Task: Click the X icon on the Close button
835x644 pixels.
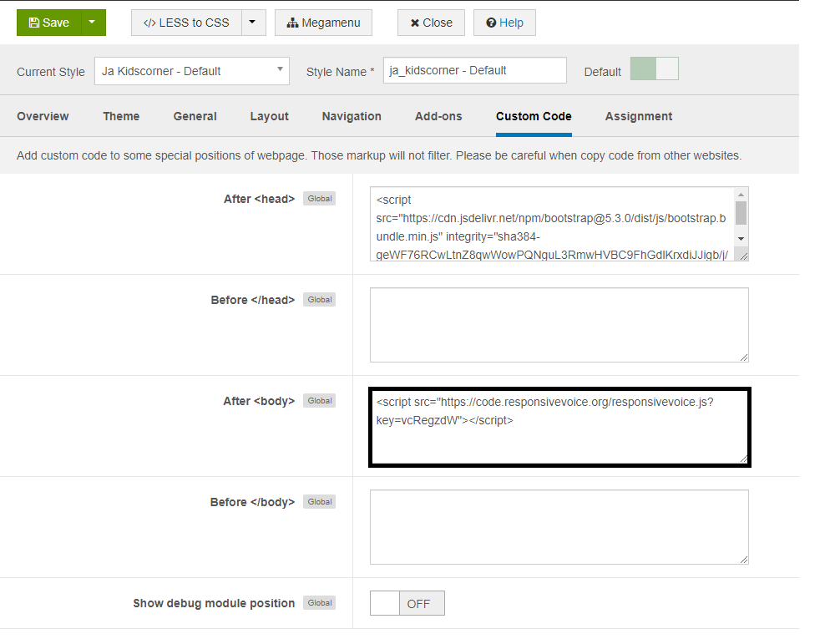Action: tap(415, 23)
